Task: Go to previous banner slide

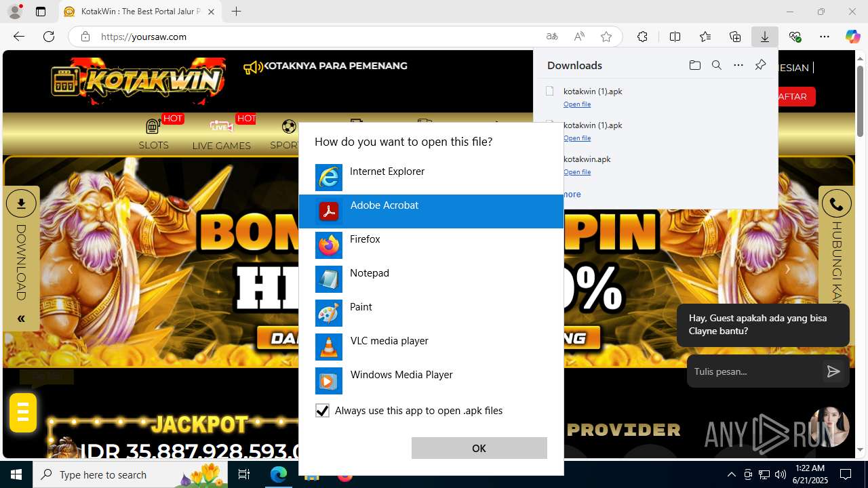Action: click(x=70, y=269)
